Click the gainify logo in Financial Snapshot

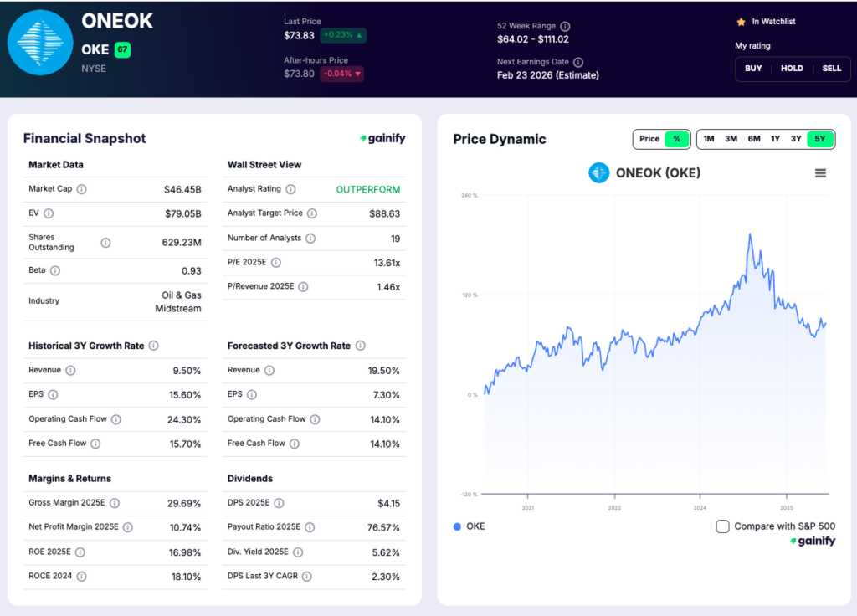(382, 139)
